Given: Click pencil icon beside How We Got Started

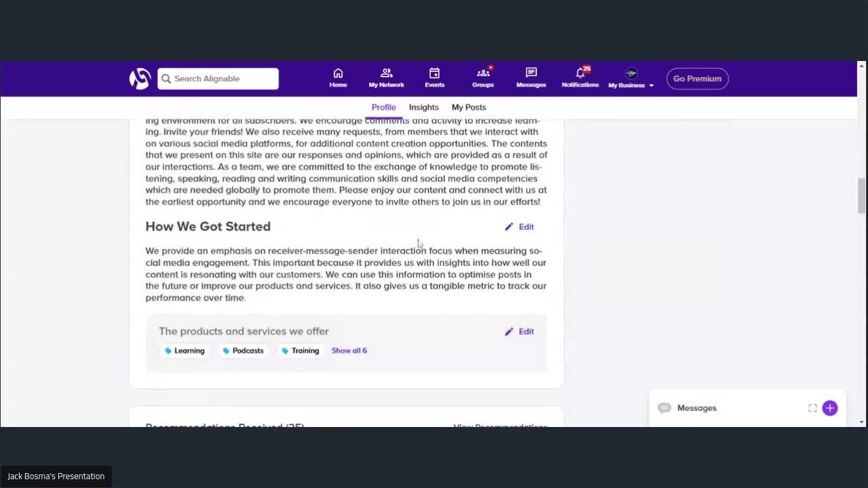Looking at the screenshot, I should pos(509,227).
